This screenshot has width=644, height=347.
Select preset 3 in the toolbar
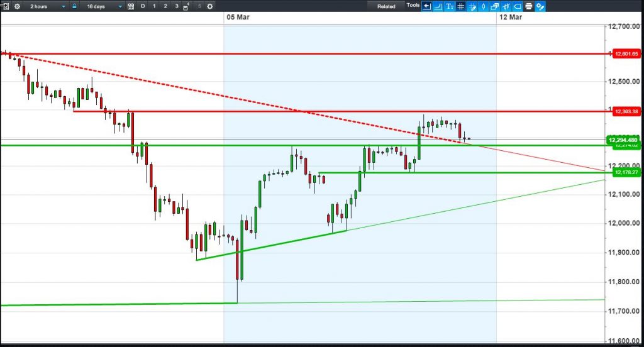coord(177,6)
